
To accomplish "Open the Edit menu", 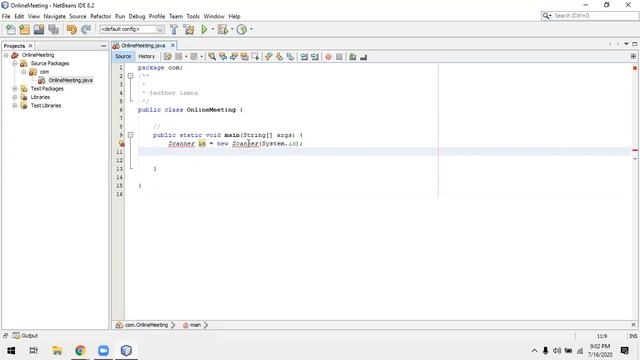I will click(x=19, y=16).
